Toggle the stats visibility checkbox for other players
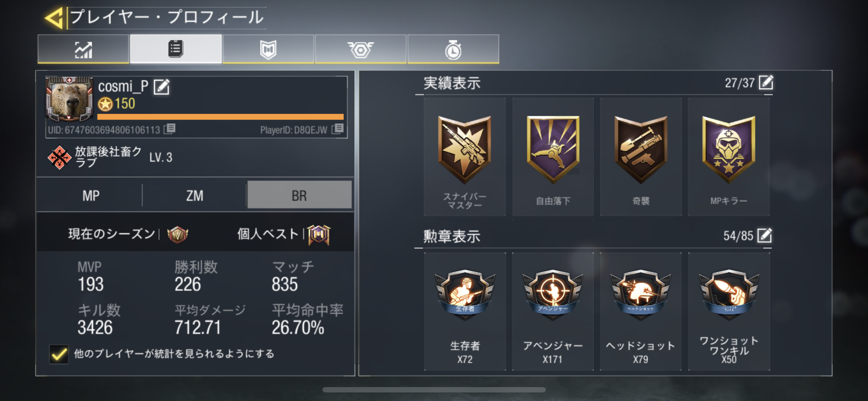 (59, 354)
